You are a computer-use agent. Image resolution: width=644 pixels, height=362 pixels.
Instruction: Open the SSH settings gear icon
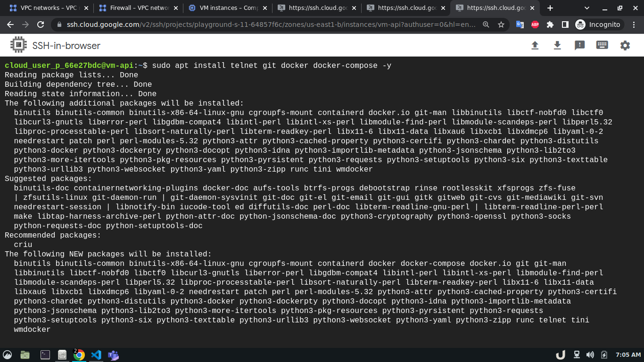coord(625,45)
